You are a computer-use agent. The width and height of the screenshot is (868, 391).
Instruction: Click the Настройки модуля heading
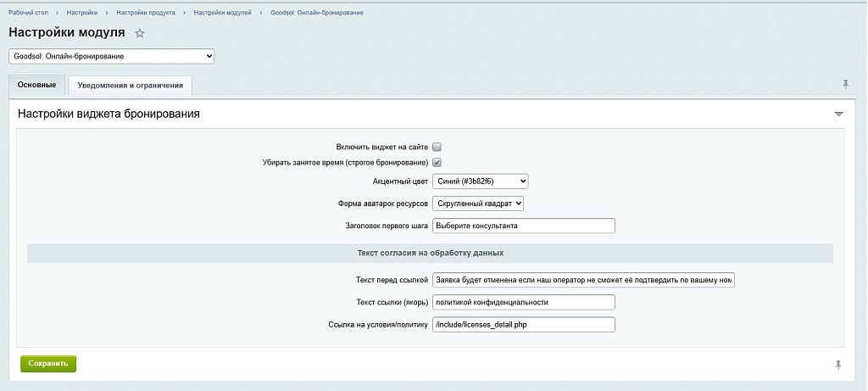pos(67,32)
